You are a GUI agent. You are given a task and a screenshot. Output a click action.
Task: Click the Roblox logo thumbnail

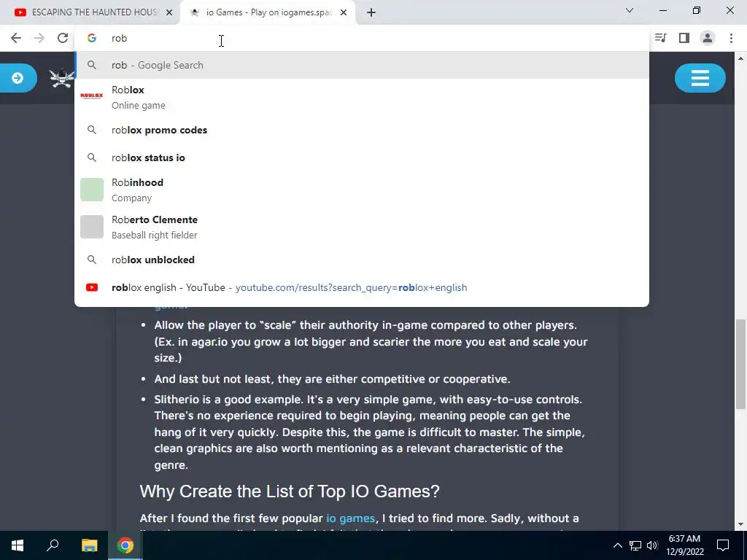point(92,96)
